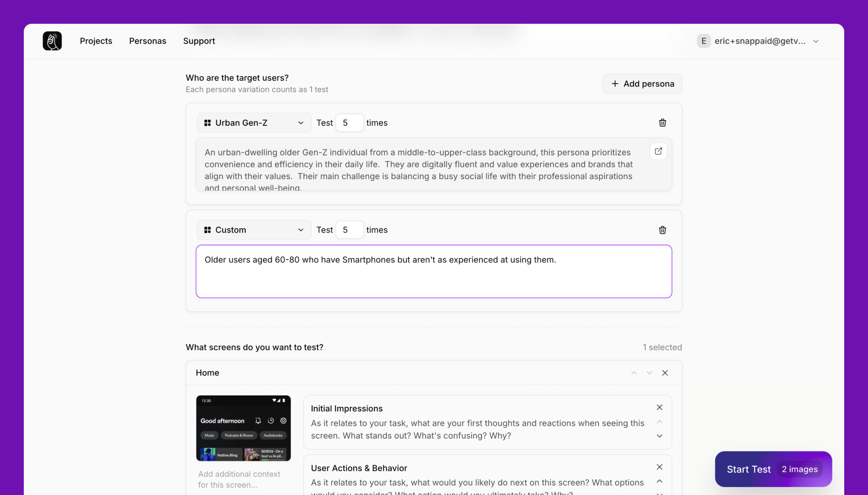Screen dimensions: 868x495
Task: Collapse the Home screen section
Action: click(x=634, y=373)
